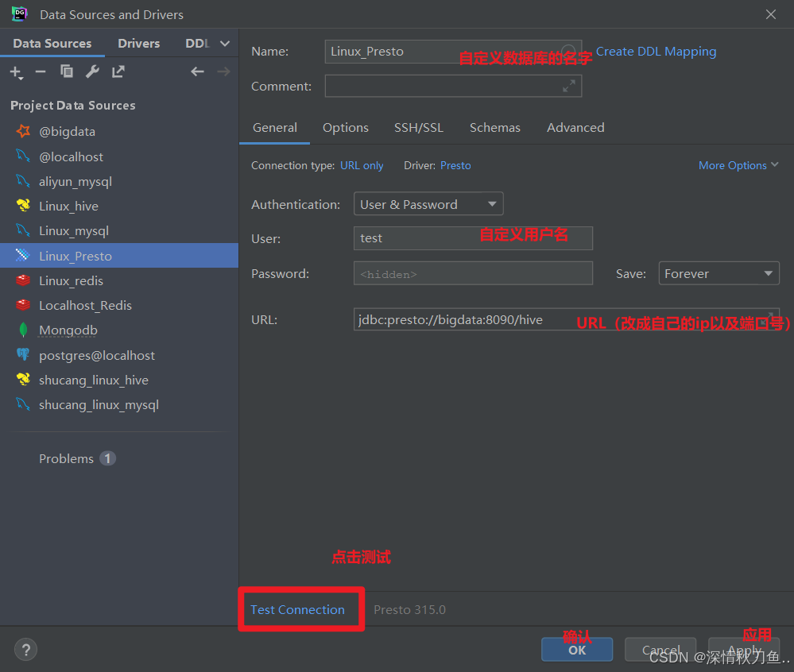Image resolution: width=794 pixels, height=672 pixels.
Task: Click the Linux_redis red icon
Action: pos(23,280)
